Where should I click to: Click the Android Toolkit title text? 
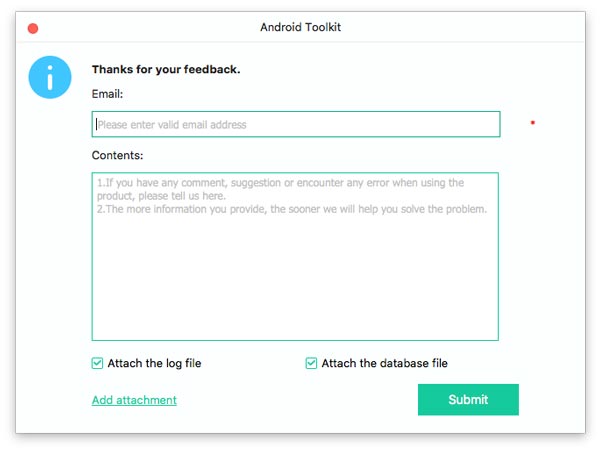click(300, 27)
